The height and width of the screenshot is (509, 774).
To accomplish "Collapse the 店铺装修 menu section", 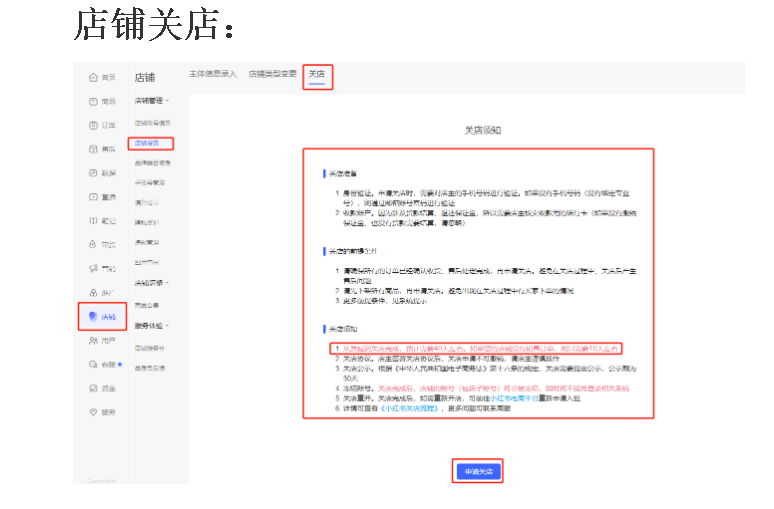I will point(152,284).
